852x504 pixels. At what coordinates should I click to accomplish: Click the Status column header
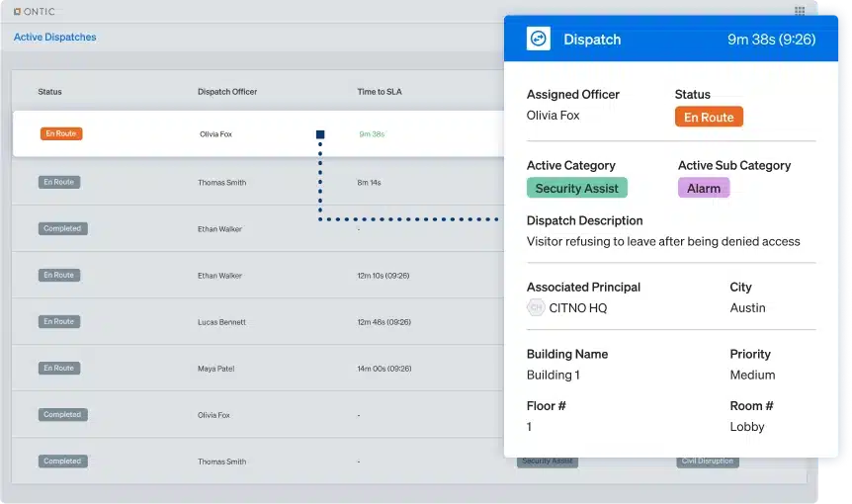point(50,92)
